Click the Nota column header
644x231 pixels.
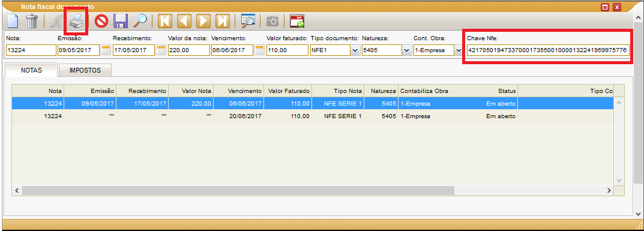coord(38,91)
